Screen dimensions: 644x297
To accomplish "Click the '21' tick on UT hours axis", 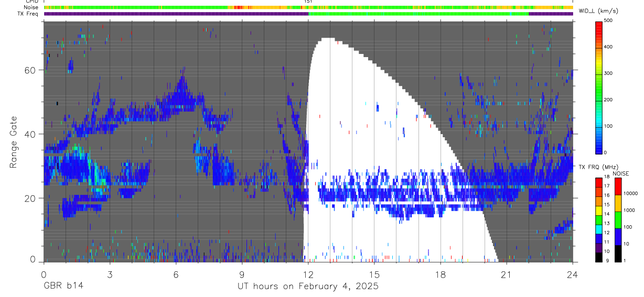I will click(x=507, y=274).
